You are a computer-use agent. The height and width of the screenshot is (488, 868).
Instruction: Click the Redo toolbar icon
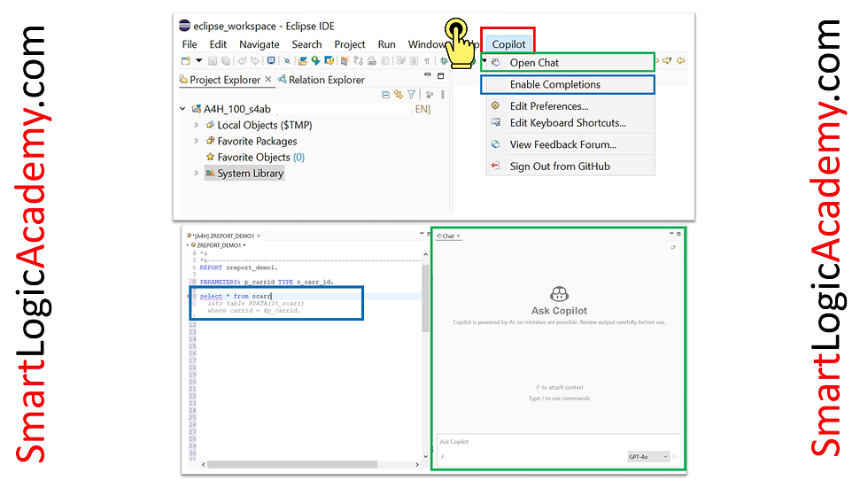pos(255,61)
